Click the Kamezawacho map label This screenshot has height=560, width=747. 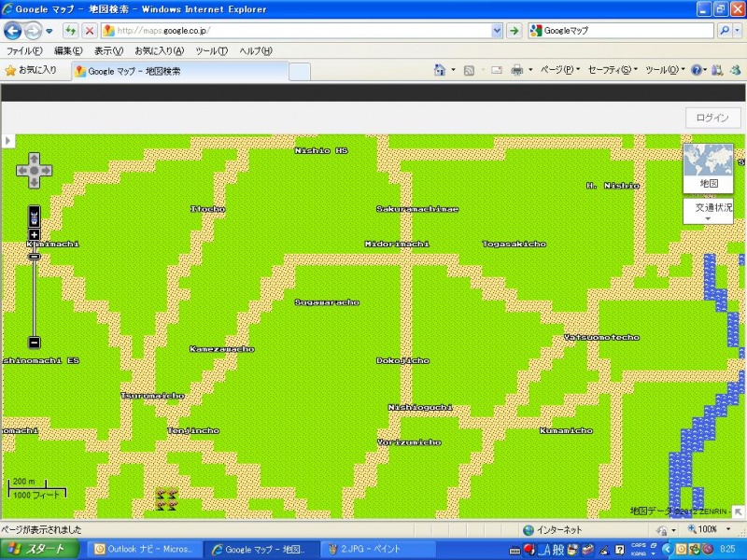coord(222,349)
